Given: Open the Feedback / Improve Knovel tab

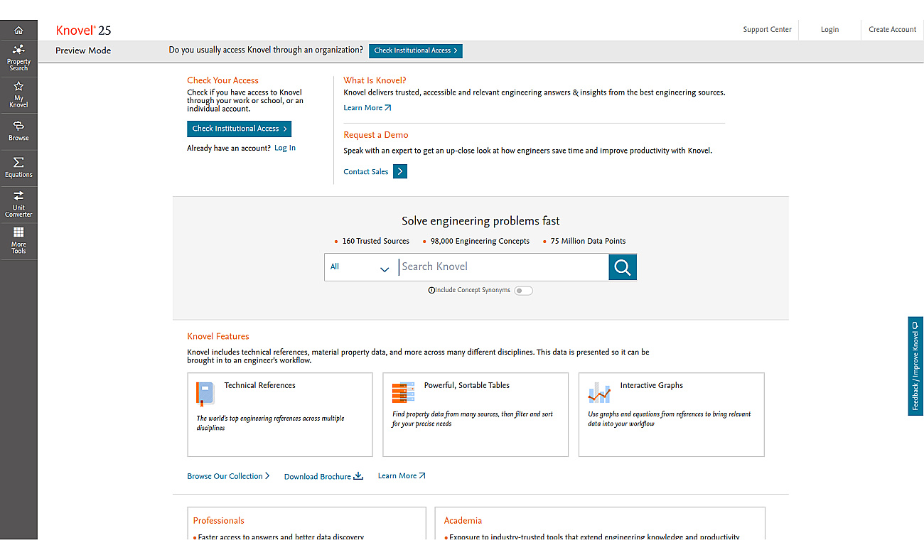Looking at the screenshot, I should click(915, 366).
